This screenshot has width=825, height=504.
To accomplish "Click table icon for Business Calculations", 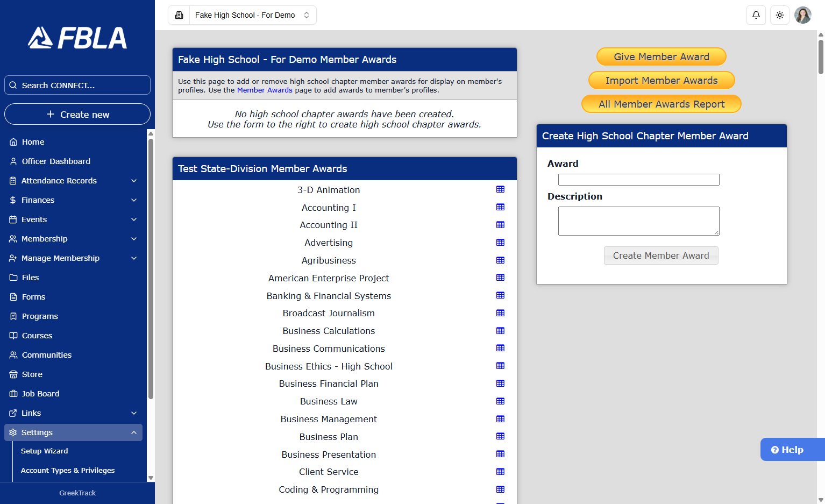I will click(x=500, y=331).
